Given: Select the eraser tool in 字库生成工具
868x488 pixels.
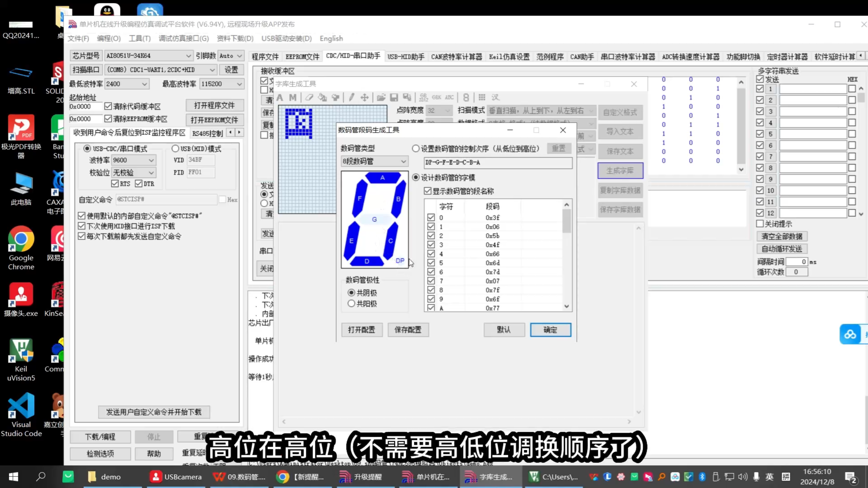Looking at the screenshot, I should (x=309, y=97).
